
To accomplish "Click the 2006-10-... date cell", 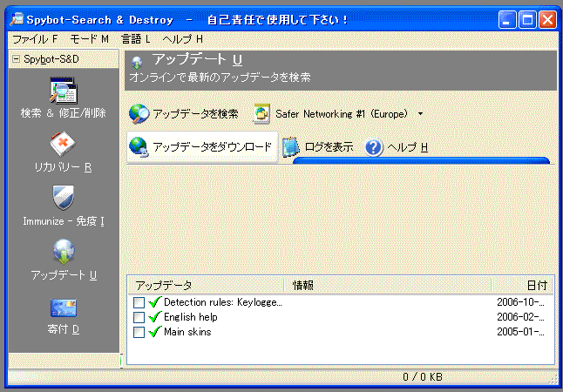I will click(520, 302).
